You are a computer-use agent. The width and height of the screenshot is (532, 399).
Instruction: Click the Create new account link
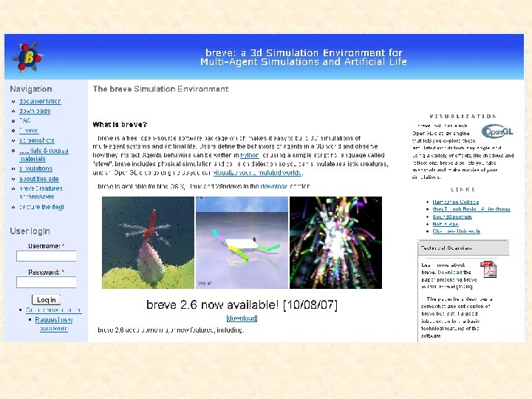54,310
